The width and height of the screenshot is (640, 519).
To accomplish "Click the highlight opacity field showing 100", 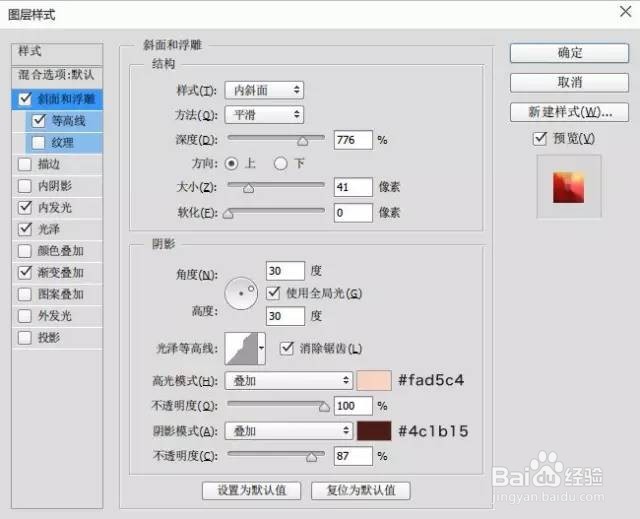I will point(353,406).
